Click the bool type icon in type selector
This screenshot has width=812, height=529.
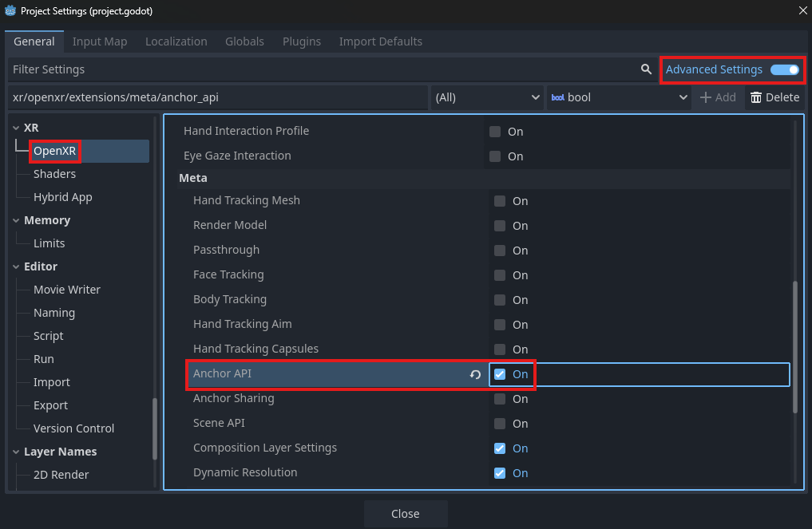point(558,97)
